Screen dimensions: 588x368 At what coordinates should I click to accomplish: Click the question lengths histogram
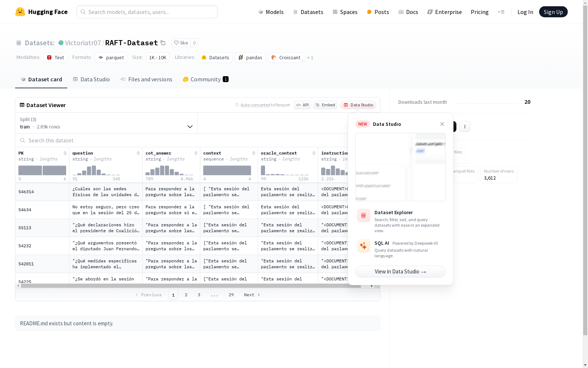[x=96, y=170]
